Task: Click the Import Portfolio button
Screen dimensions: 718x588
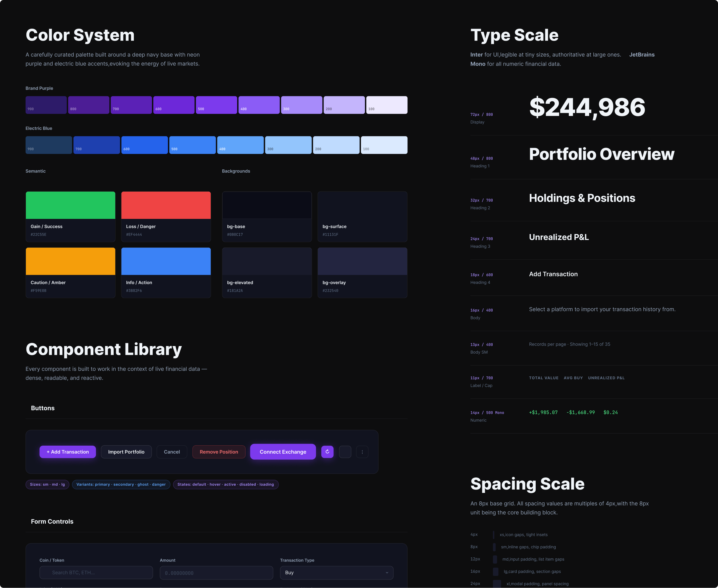Action: click(126, 452)
